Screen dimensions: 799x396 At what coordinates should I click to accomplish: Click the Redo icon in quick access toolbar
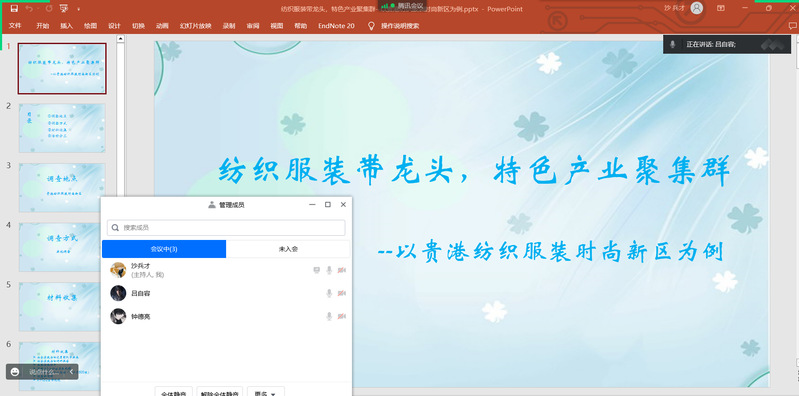[49, 9]
